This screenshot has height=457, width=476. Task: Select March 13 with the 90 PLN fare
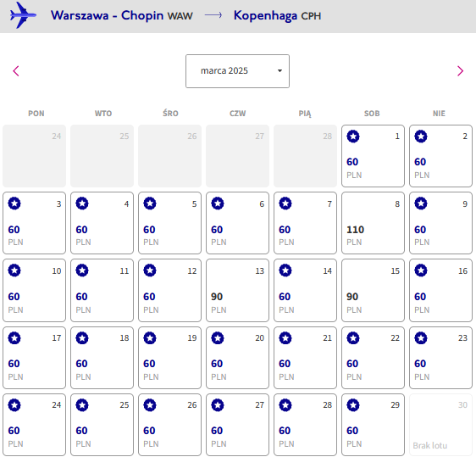pyautogui.click(x=237, y=290)
